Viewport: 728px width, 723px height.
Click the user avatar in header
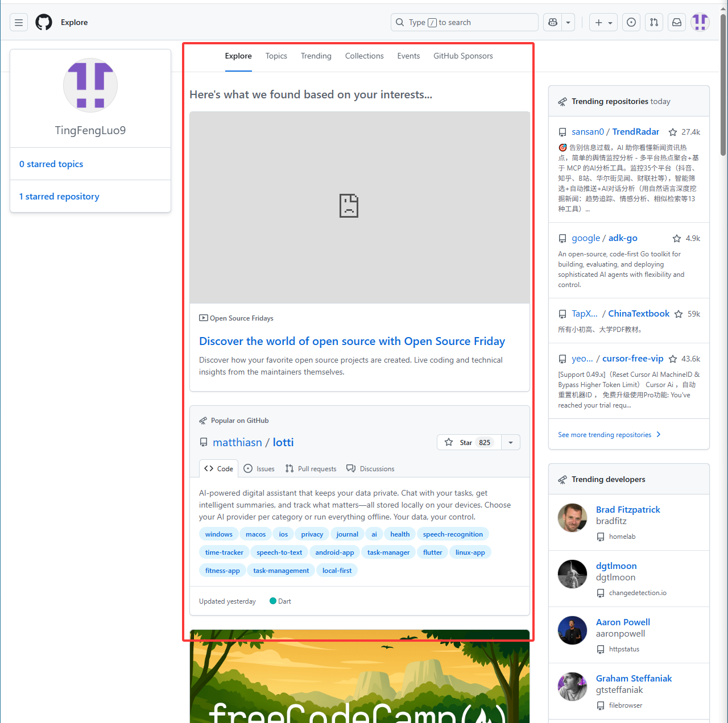coord(700,22)
